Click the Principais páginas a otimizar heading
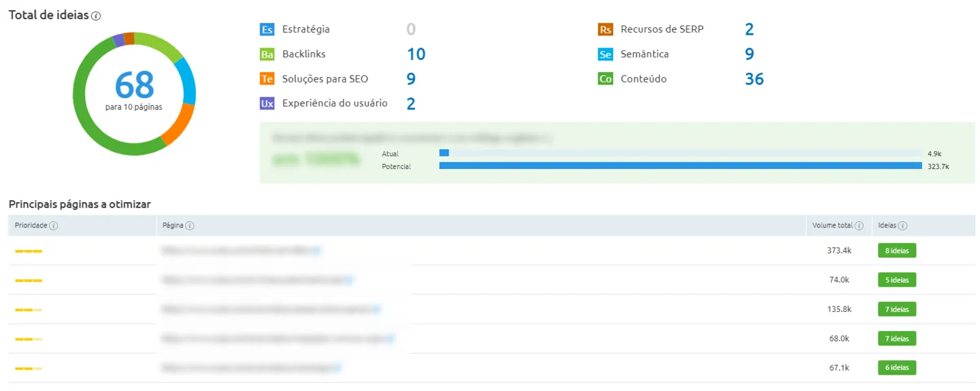 (80, 204)
